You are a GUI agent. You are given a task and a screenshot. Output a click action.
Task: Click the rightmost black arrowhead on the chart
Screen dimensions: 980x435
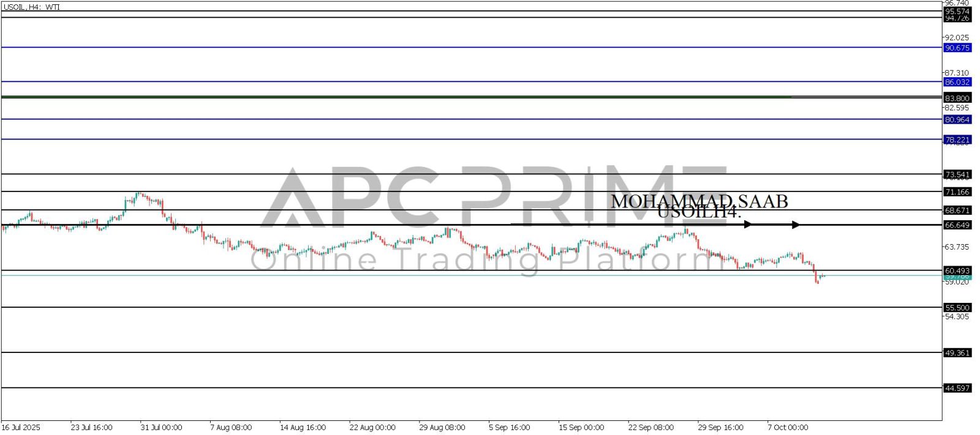[x=795, y=225]
